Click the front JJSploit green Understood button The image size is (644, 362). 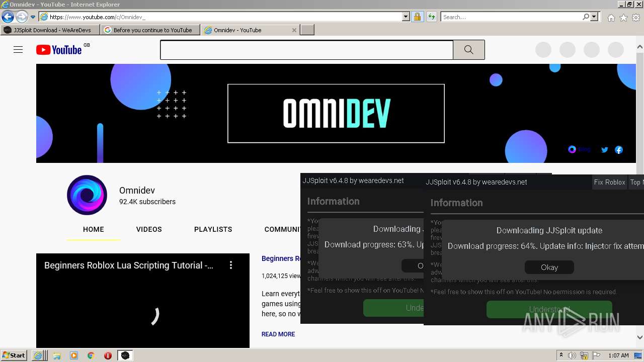[x=549, y=309]
